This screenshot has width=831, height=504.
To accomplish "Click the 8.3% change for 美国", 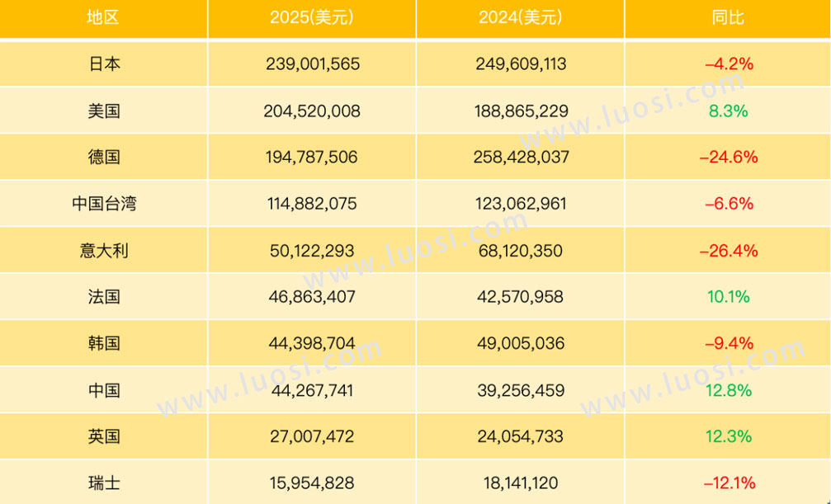I will tap(728, 111).
